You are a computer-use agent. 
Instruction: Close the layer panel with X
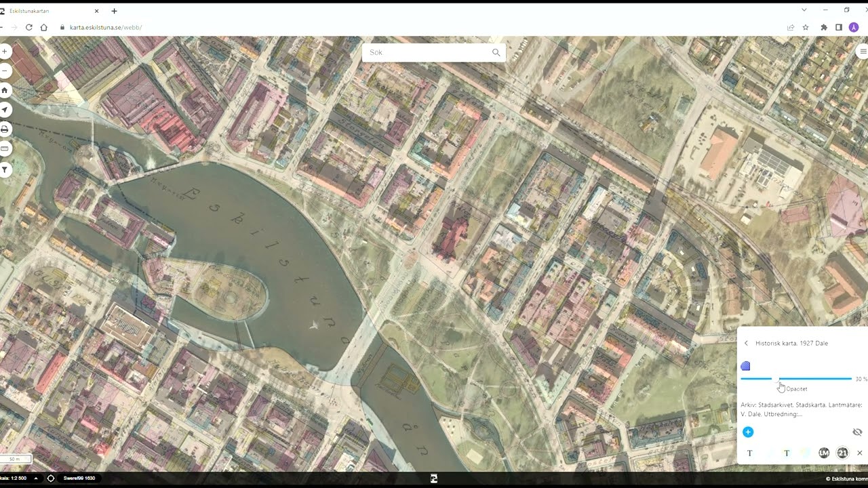860,453
